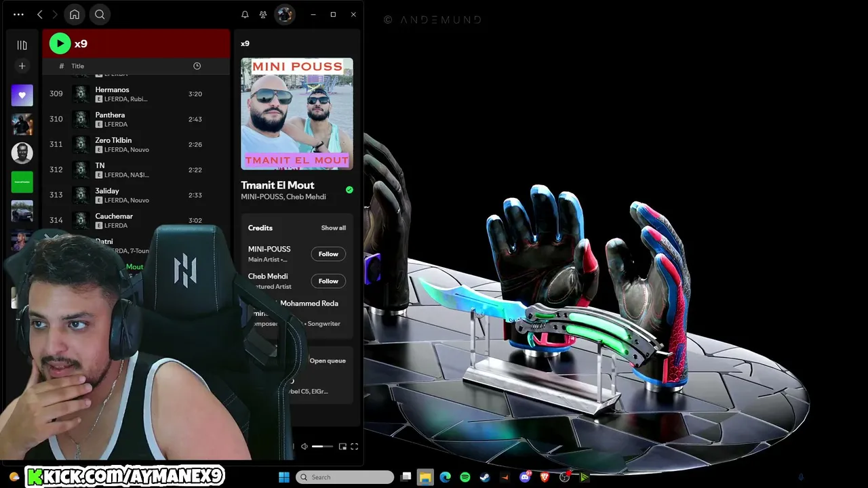Open the Spotify profile avatar menu

coord(285,14)
